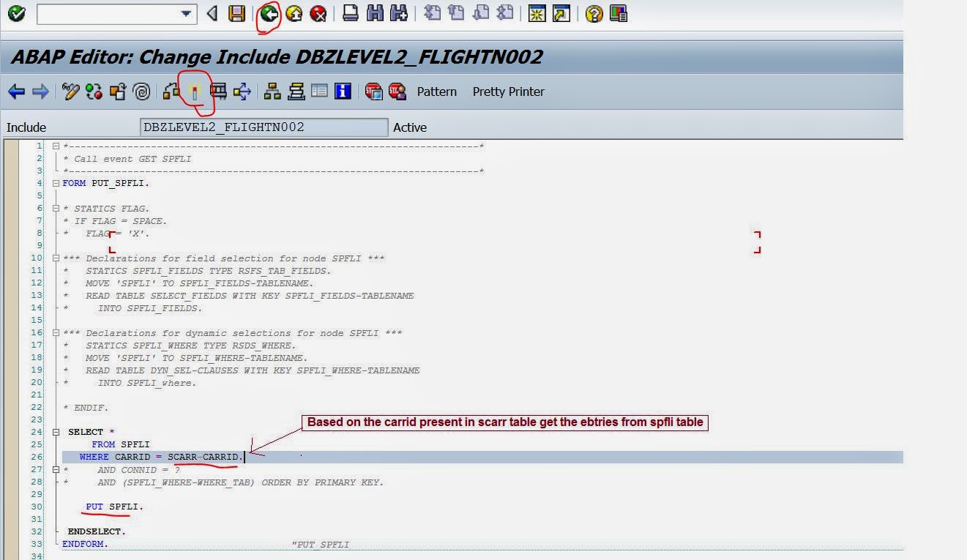Click the Pretty Printer button
Image resolution: width=967 pixels, height=560 pixels.
click(x=509, y=92)
